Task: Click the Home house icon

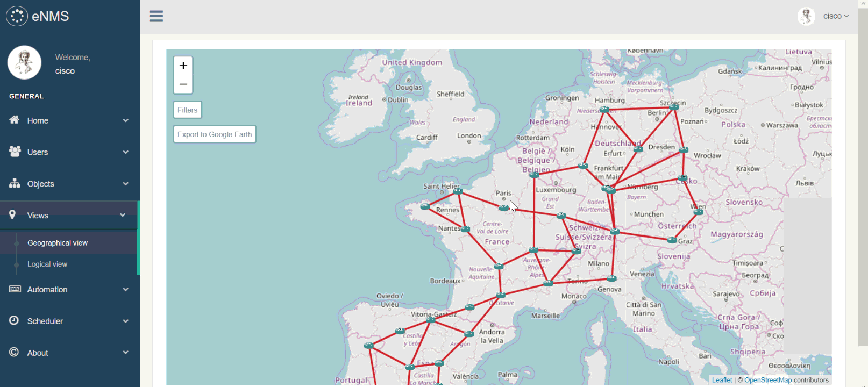Action: point(15,120)
